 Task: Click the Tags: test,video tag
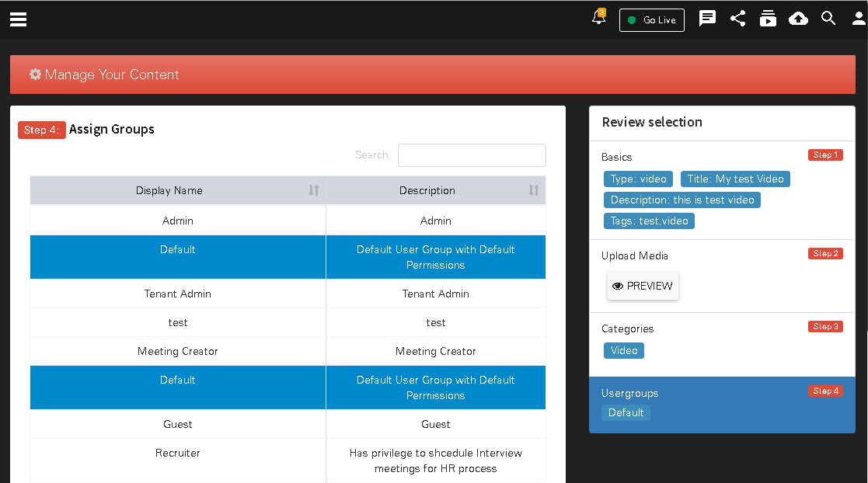[649, 221]
